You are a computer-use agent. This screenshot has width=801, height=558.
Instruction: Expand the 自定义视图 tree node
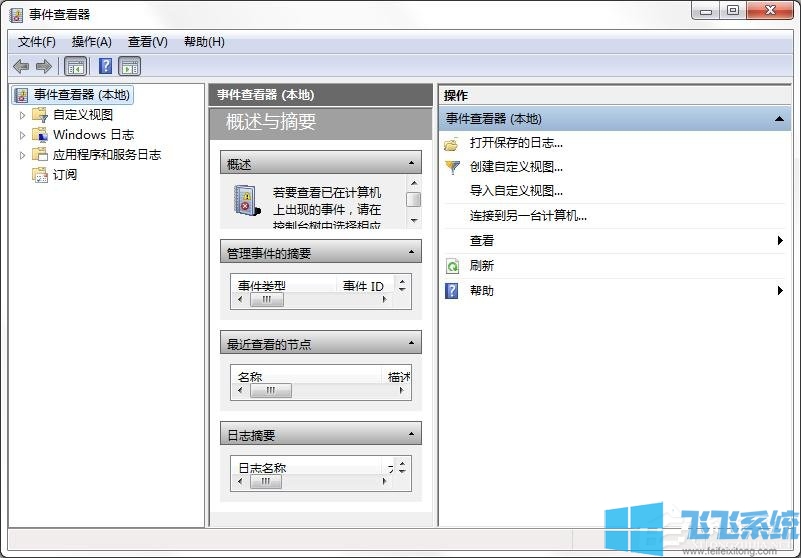pyautogui.click(x=23, y=115)
